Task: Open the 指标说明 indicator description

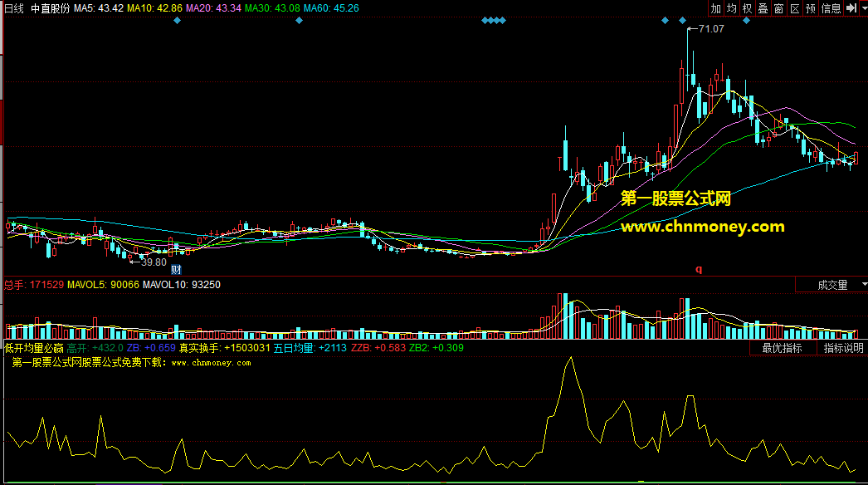Action: pyautogui.click(x=843, y=348)
